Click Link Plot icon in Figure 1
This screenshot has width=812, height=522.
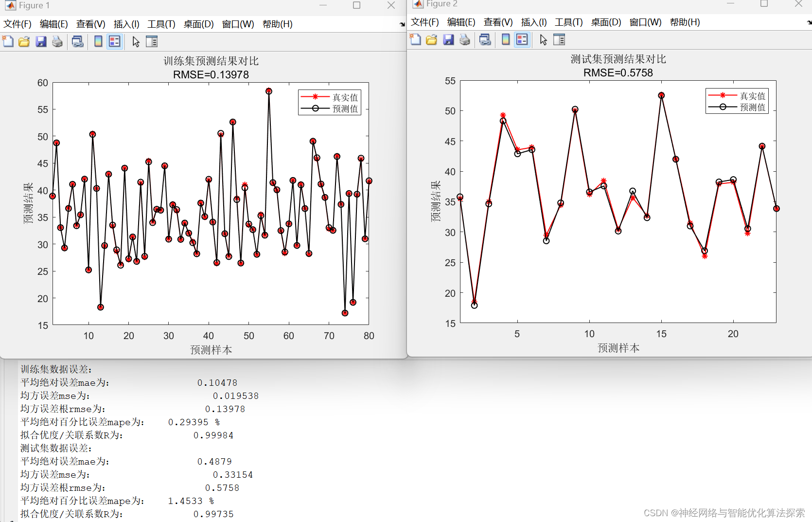(x=77, y=41)
